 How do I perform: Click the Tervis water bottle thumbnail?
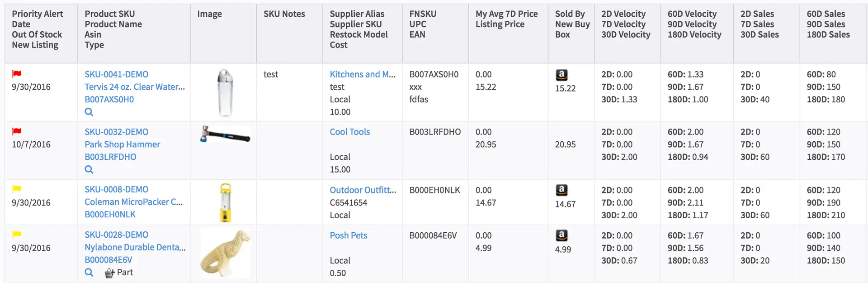click(x=225, y=93)
